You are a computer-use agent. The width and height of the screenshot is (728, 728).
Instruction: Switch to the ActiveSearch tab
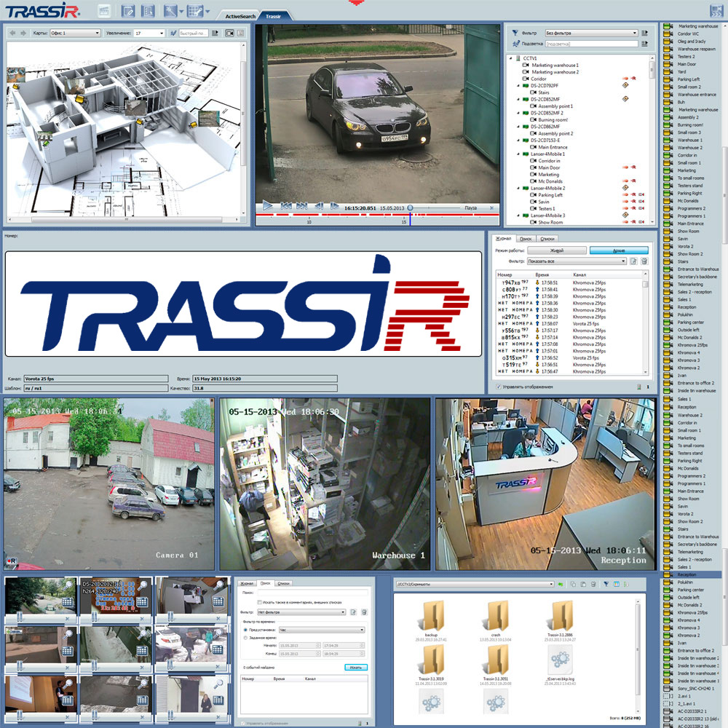tap(239, 15)
